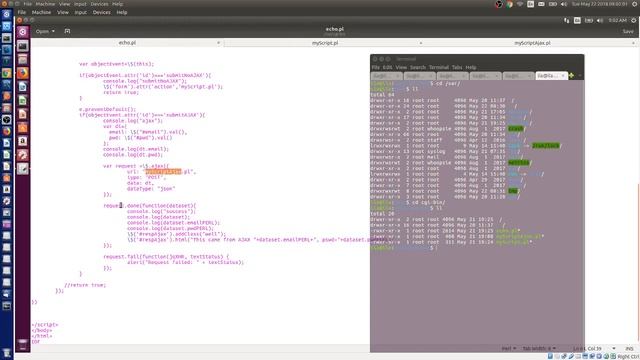Image resolution: width=640 pixels, height=360 pixels.
Task: Open guest session gear menu
Action: (x=633, y=20)
